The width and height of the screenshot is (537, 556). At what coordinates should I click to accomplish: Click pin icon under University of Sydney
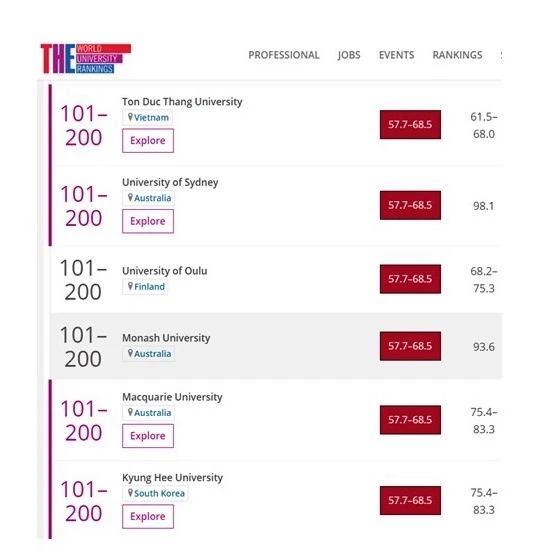(130, 198)
